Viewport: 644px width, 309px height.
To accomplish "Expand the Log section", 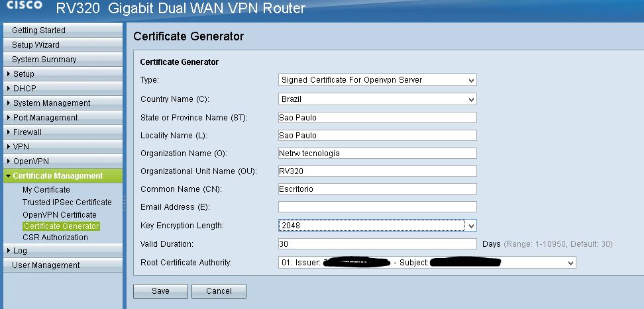I will point(63,250).
